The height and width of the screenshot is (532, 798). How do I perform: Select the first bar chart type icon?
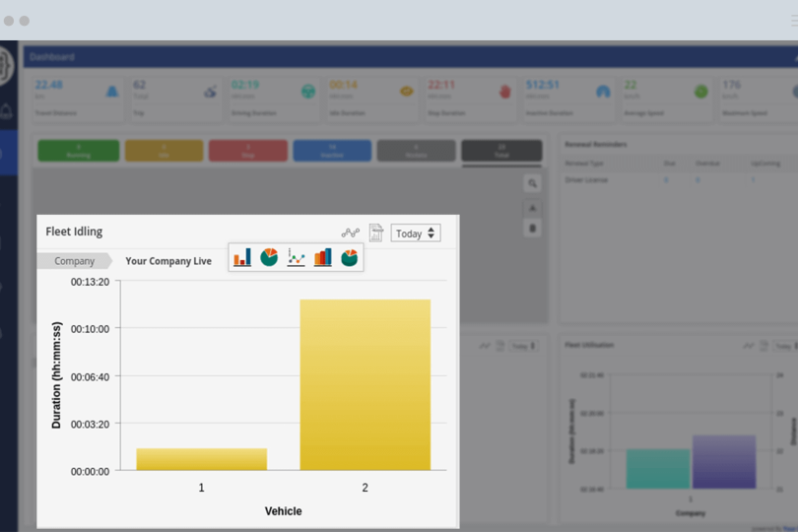tap(242, 257)
